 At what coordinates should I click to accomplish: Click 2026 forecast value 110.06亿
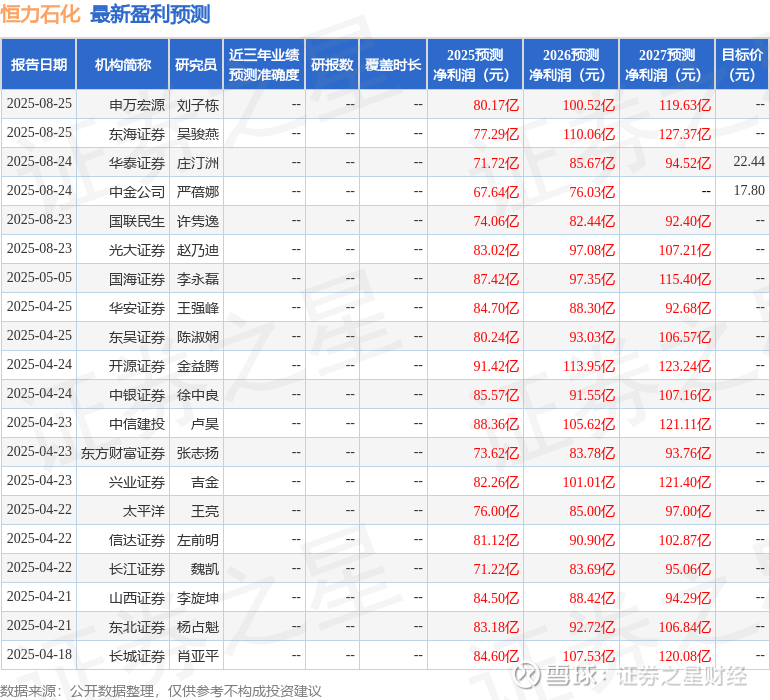589,134
